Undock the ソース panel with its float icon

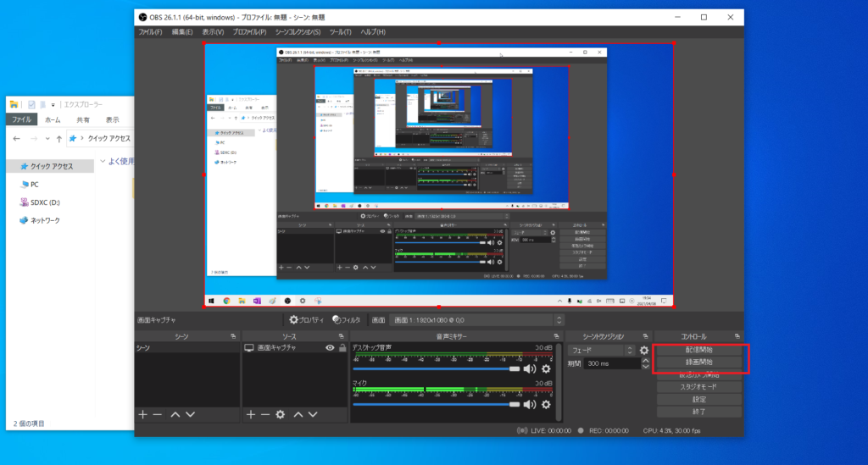click(341, 336)
